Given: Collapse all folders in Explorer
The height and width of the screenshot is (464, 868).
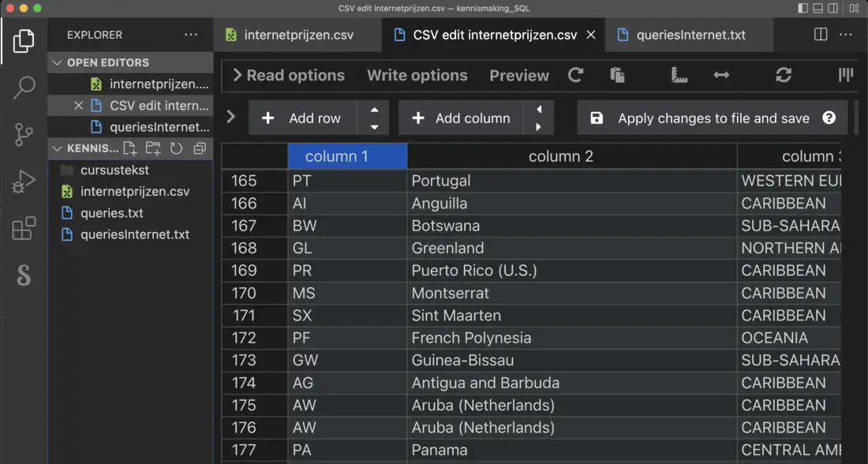Looking at the screenshot, I should pos(200,148).
